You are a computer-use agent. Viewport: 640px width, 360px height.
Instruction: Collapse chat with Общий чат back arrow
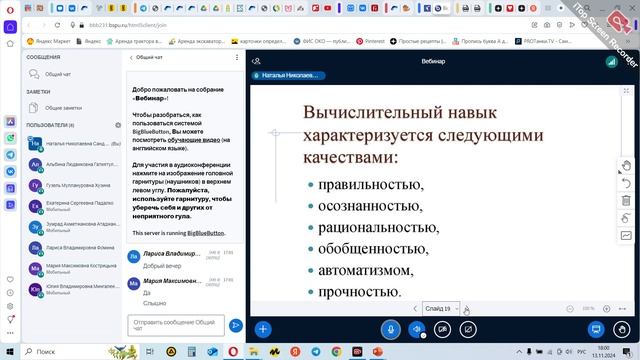(146, 58)
